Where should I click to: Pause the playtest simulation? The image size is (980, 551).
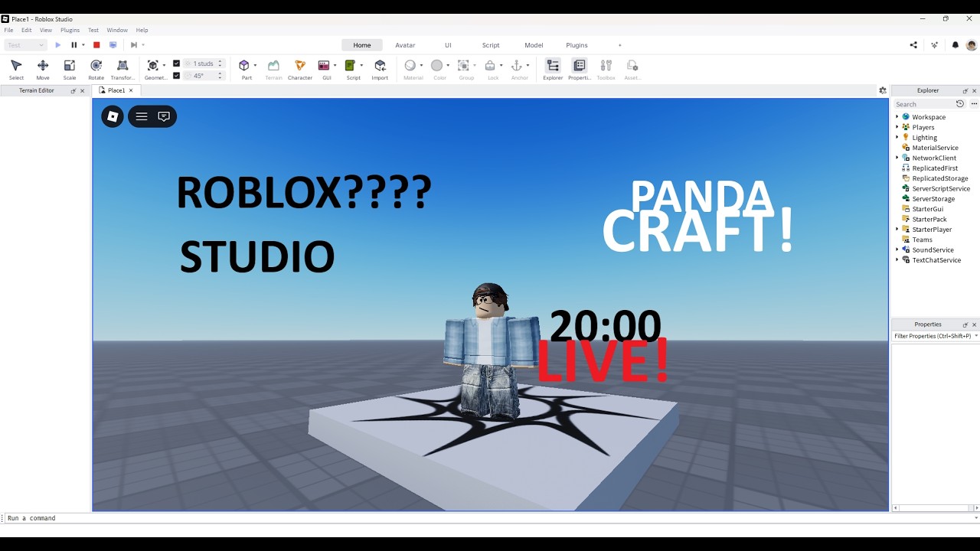point(74,45)
